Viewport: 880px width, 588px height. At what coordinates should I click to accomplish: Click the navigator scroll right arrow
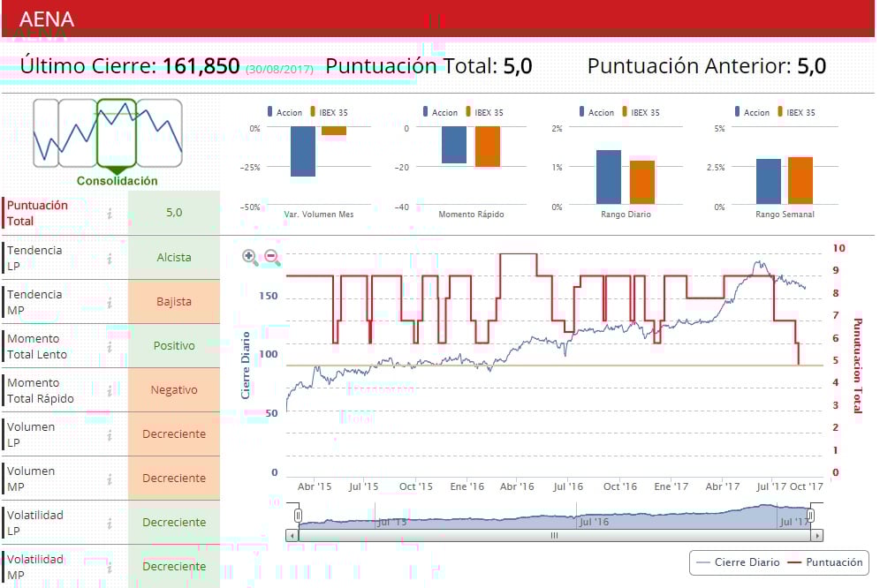[817, 535]
